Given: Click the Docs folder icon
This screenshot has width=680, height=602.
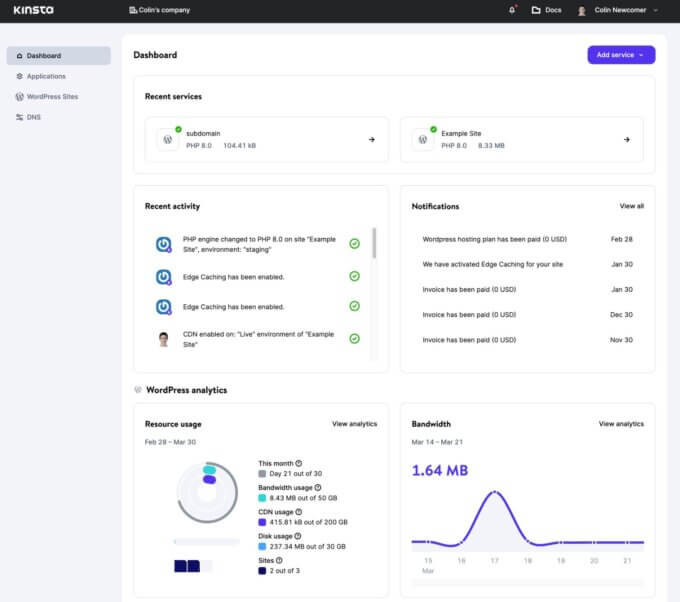Looking at the screenshot, I should click(x=536, y=10).
